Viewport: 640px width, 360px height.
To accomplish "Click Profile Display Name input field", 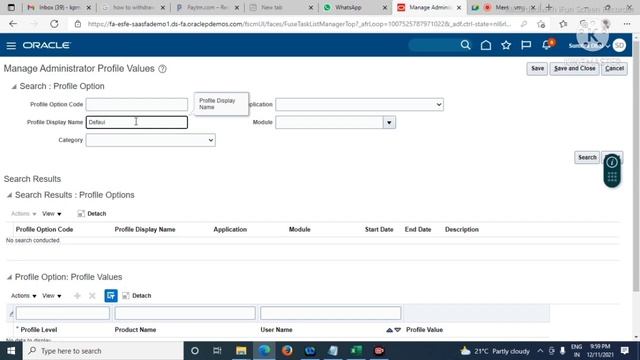I will tap(137, 122).
